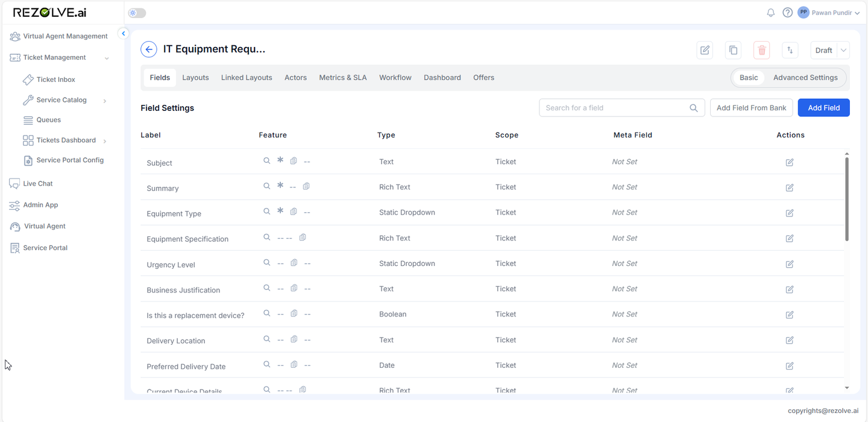The width and height of the screenshot is (868, 422).
Task: Open Admin App in sidebar
Action: tap(34, 205)
